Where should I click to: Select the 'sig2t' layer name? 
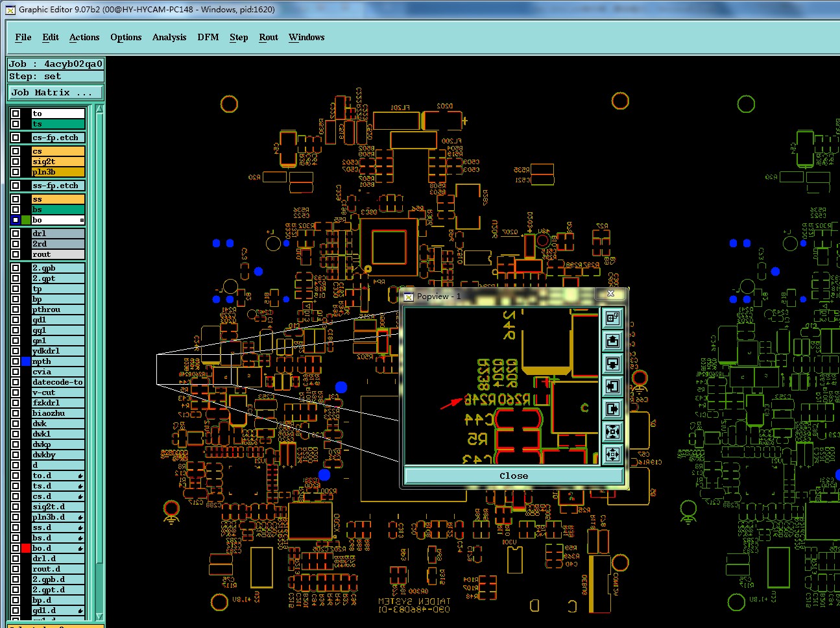58,162
